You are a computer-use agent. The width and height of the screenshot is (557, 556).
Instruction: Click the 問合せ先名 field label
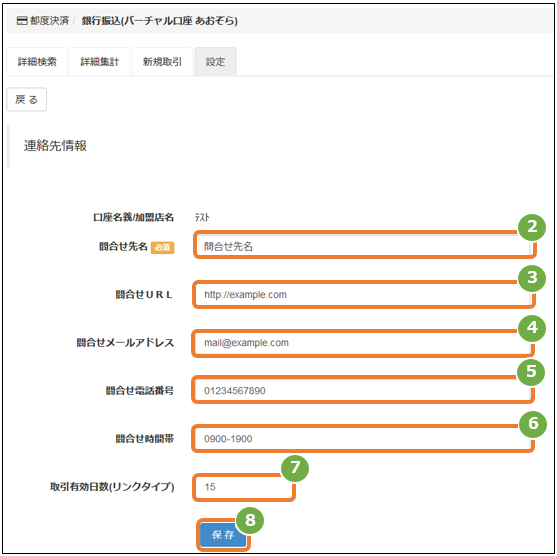123,246
